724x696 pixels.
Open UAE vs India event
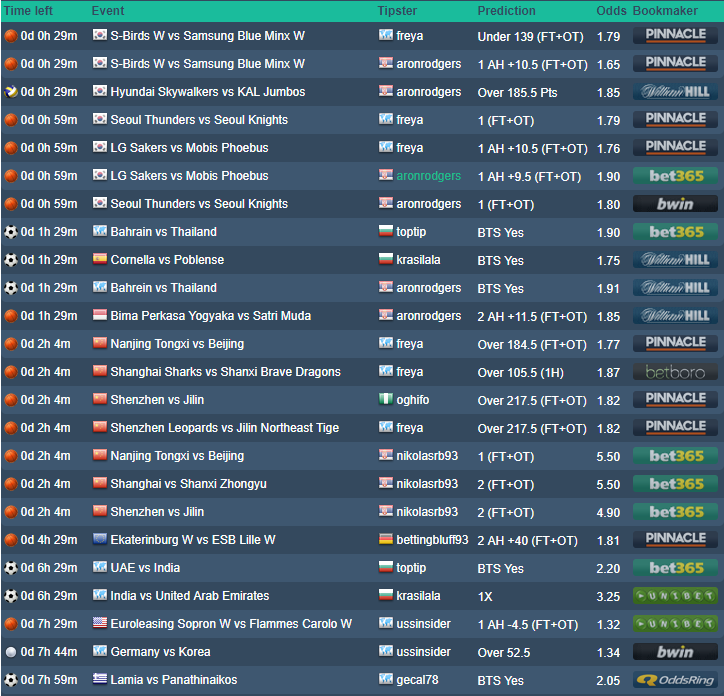tap(145, 568)
